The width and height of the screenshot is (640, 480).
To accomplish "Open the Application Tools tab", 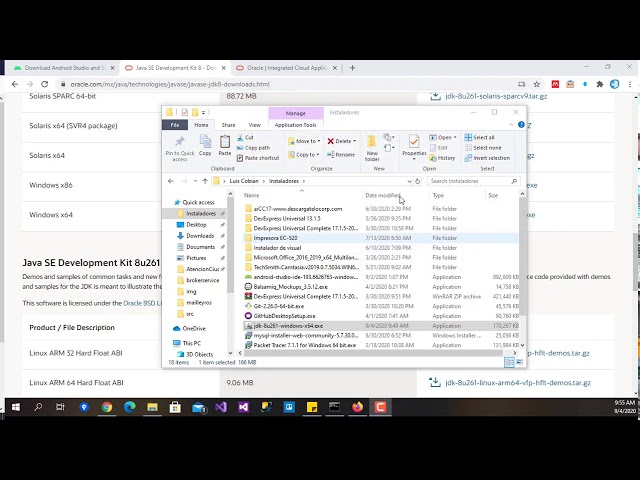I will point(296,125).
